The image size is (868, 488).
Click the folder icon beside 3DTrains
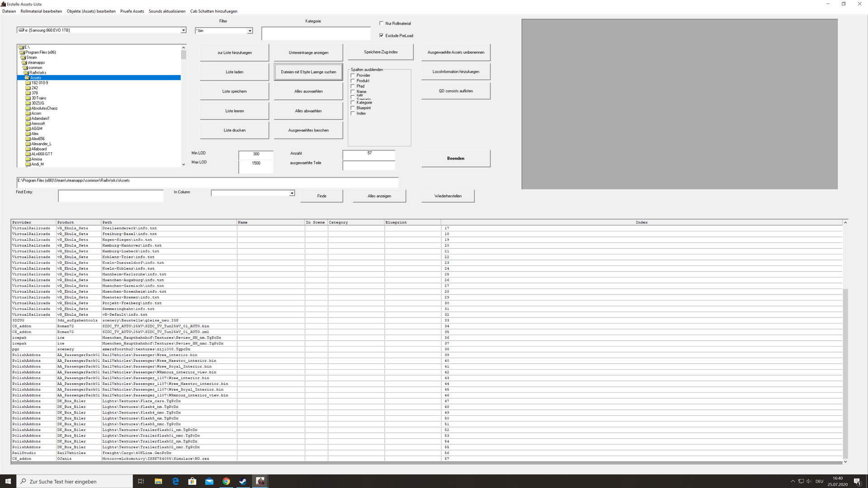coord(28,98)
